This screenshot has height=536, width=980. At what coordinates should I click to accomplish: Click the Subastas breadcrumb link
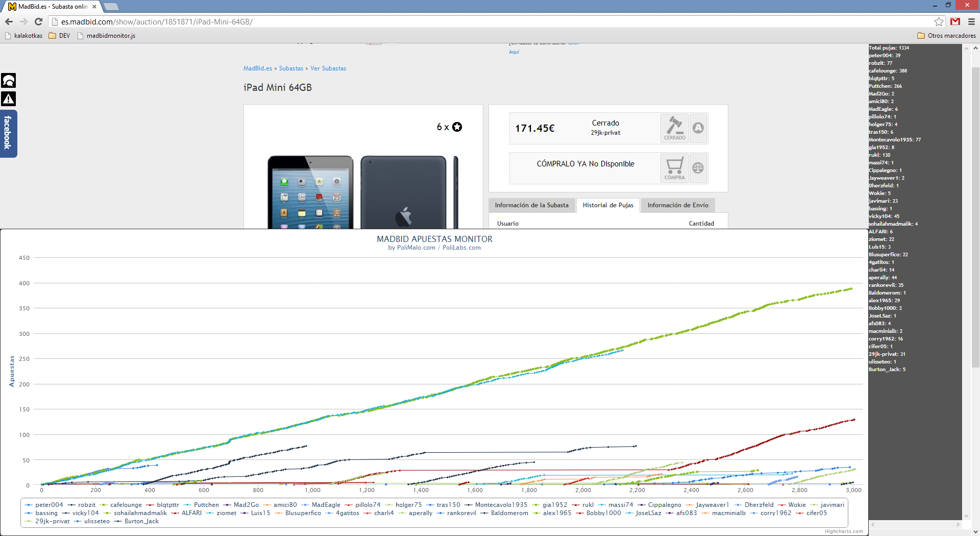coord(291,68)
